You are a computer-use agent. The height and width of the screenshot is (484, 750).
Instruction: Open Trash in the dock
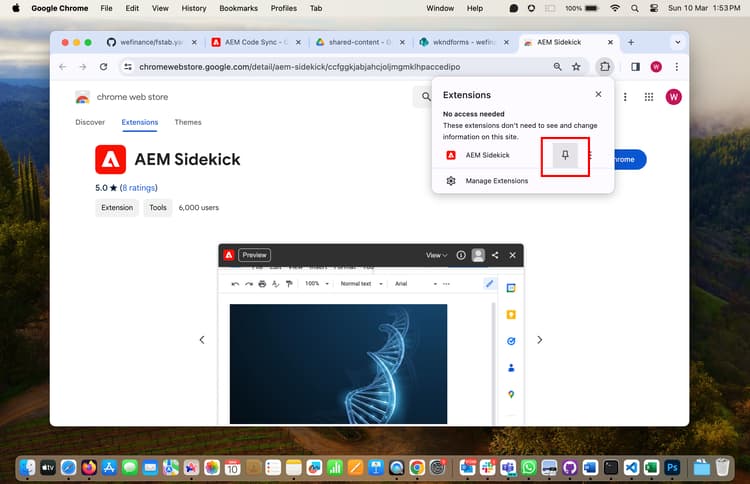[x=722, y=467]
